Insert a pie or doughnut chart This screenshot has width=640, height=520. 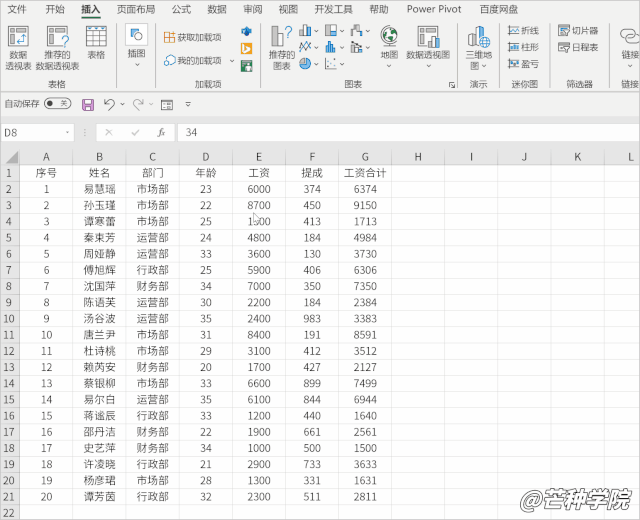tap(305, 64)
